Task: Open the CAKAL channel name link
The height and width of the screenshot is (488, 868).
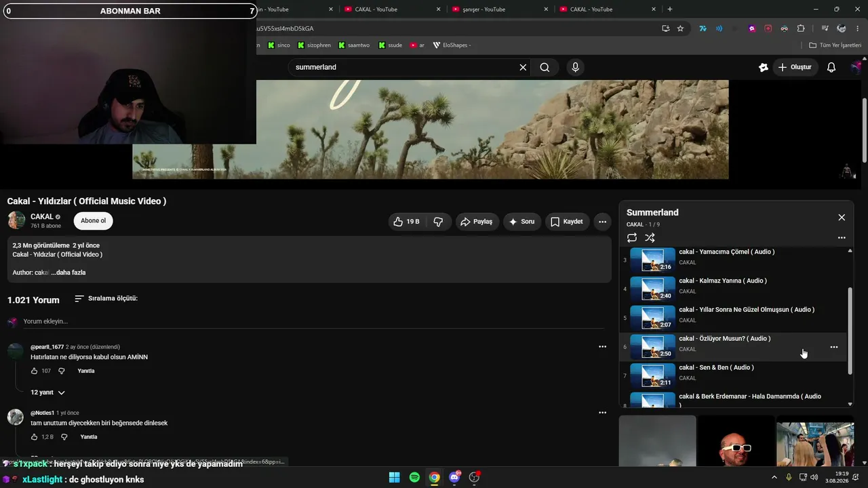Action: click(x=42, y=217)
